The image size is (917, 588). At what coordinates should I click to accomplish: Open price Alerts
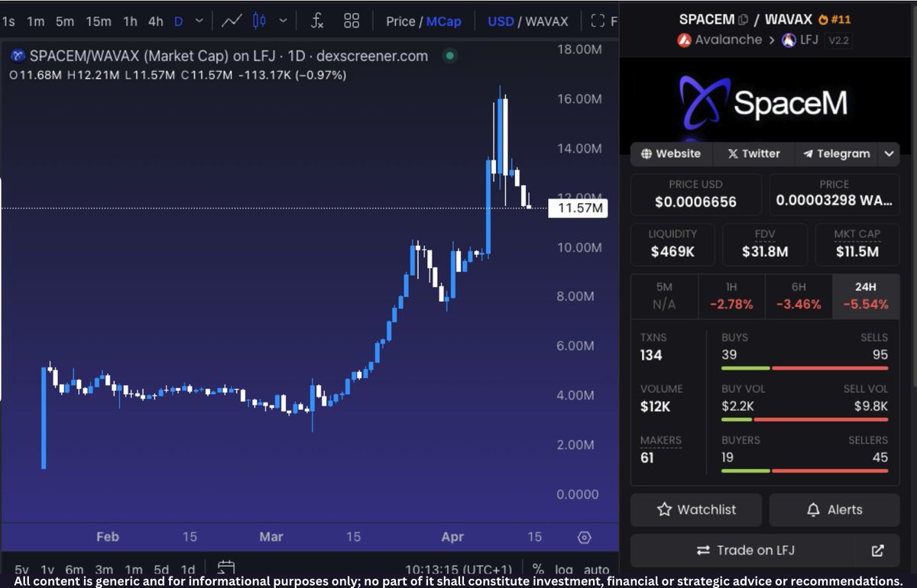point(834,509)
